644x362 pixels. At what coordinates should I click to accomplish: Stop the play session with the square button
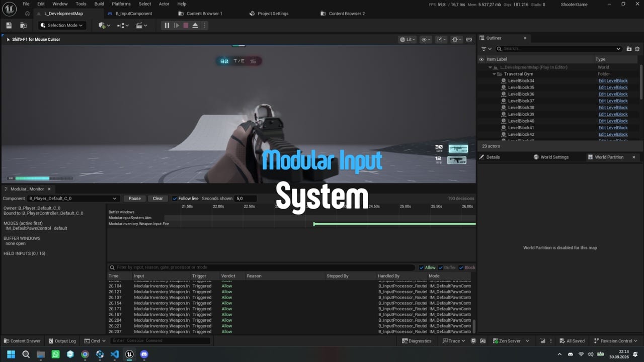[186, 25]
